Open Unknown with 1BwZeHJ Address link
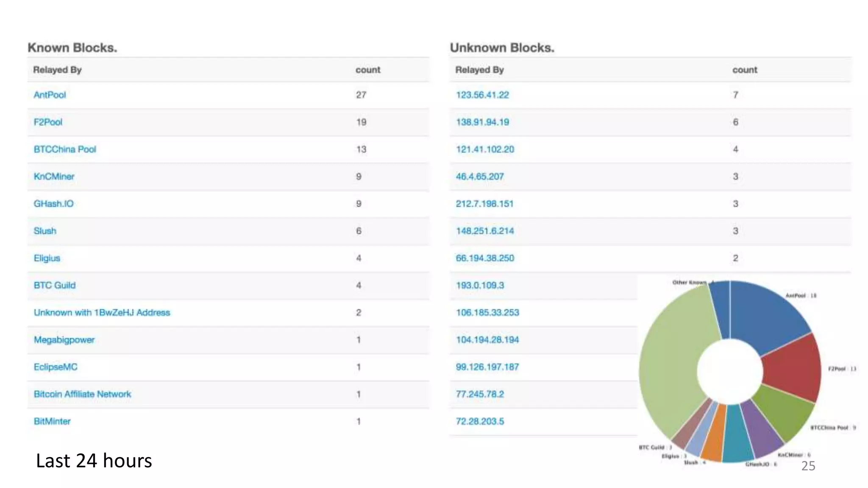This screenshot has height=488, width=868. click(x=102, y=313)
